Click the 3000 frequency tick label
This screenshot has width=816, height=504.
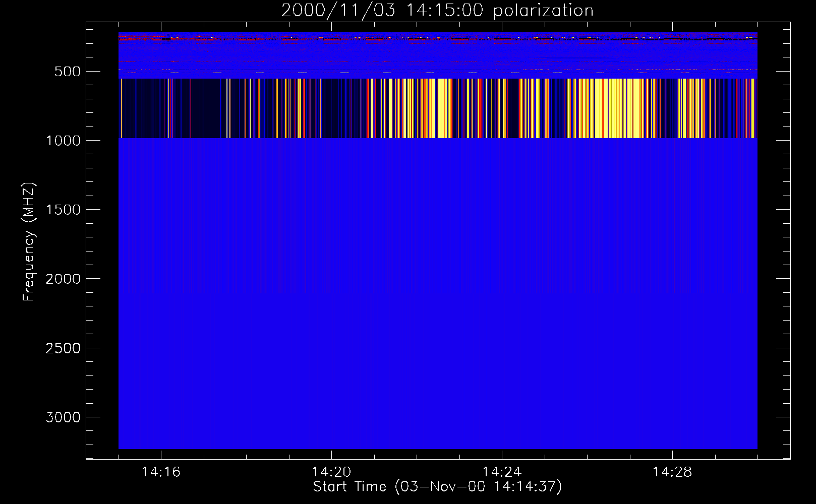(x=63, y=417)
